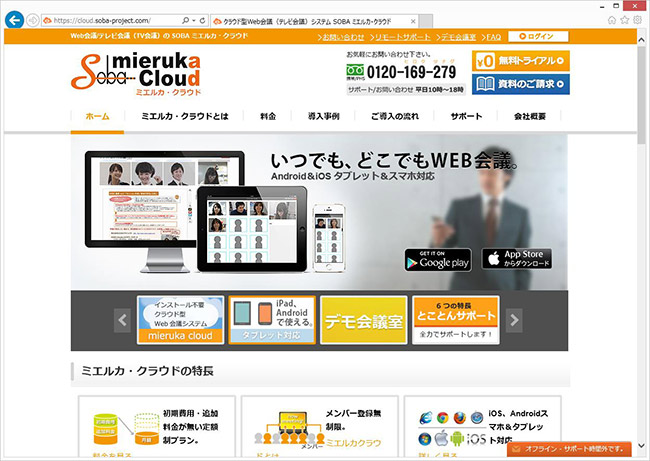Click the ログイン button
The height and width of the screenshot is (461, 650).
[x=538, y=36]
